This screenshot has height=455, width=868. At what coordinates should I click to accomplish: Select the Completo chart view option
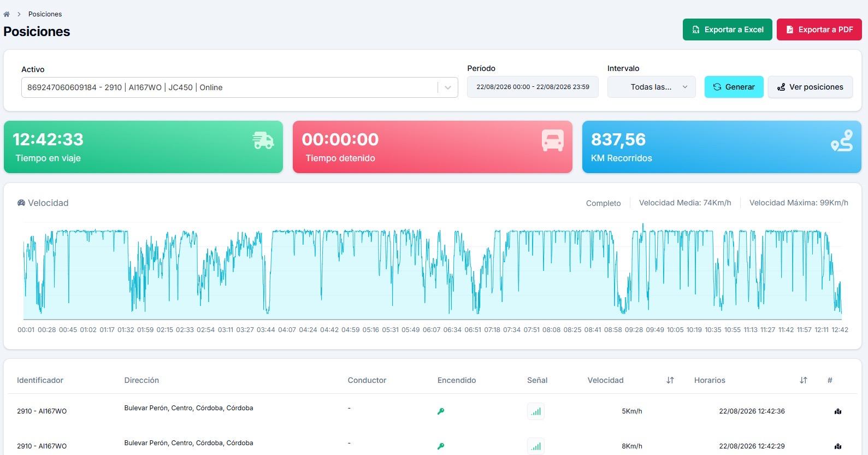click(603, 203)
